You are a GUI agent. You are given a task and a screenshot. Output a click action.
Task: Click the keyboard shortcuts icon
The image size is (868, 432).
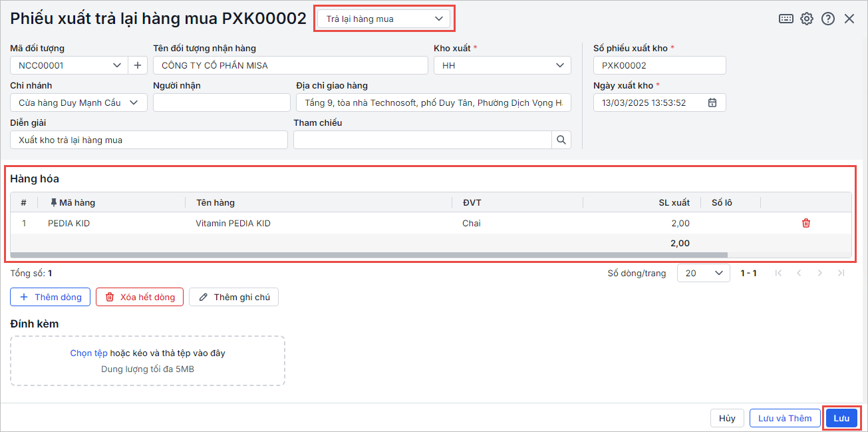click(x=786, y=19)
